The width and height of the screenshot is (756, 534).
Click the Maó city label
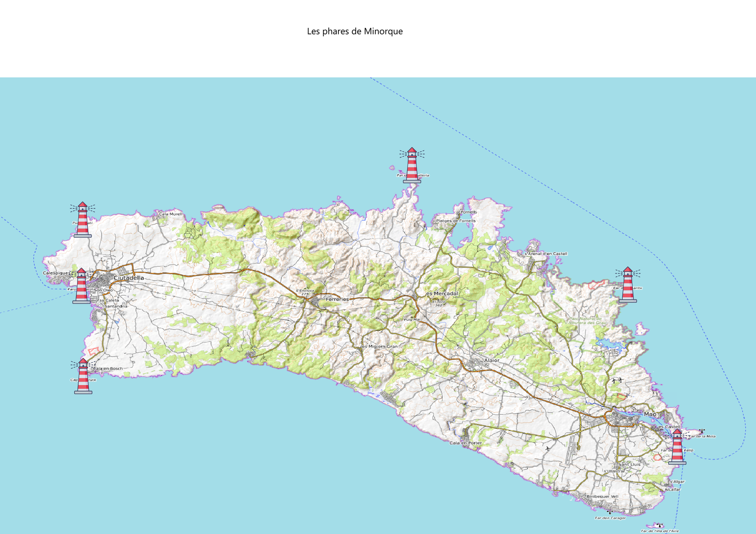650,414
